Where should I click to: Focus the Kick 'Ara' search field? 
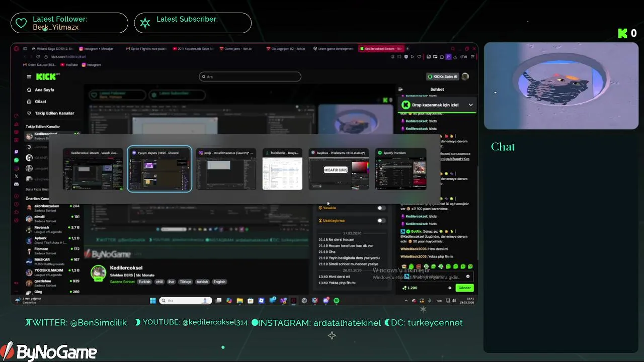250,76
